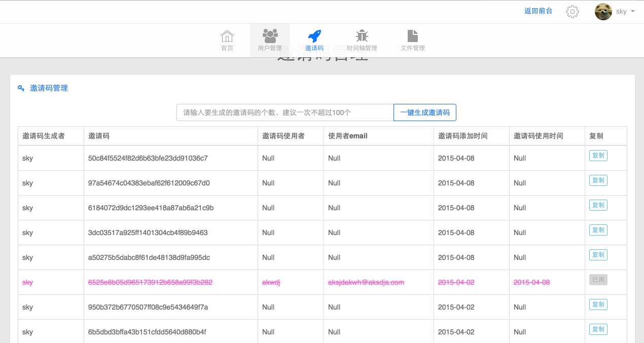Screen dimensions: 644x343
Task: Copy invite code starting with a50275b5
Action: click(598, 255)
